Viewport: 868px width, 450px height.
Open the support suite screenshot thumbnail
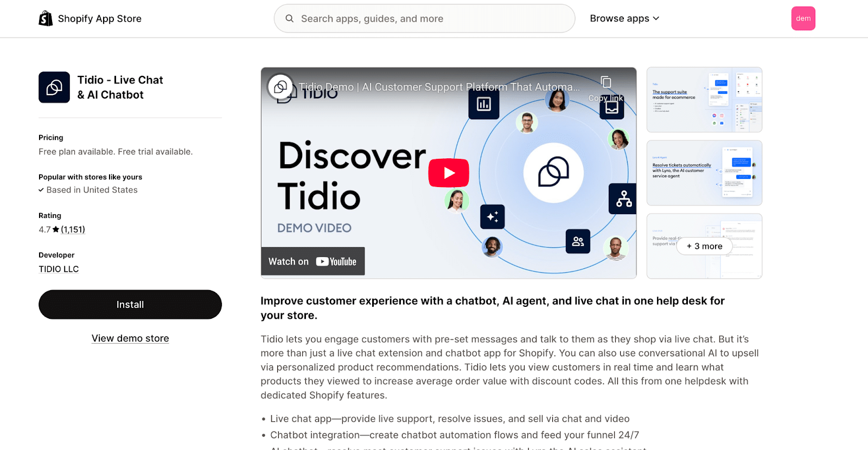[x=704, y=100]
